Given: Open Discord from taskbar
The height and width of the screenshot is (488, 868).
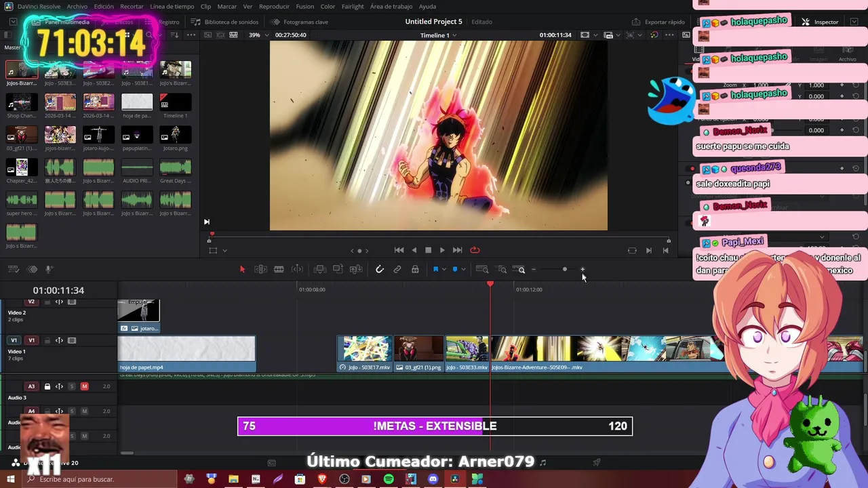Looking at the screenshot, I should (433, 479).
